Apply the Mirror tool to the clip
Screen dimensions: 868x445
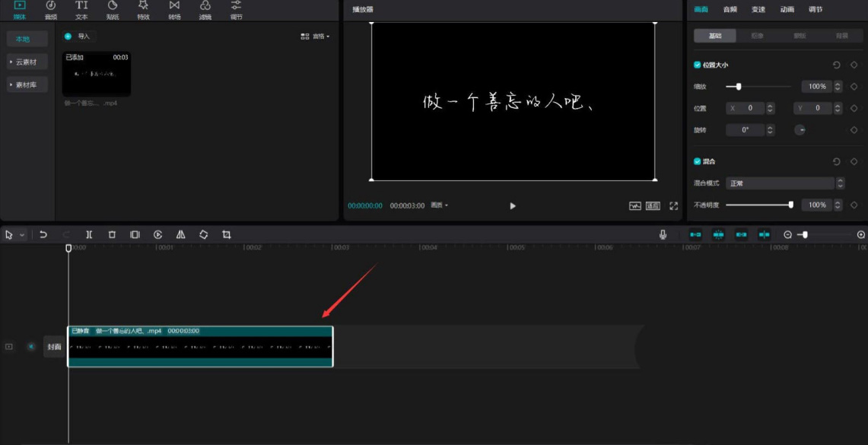click(x=180, y=234)
